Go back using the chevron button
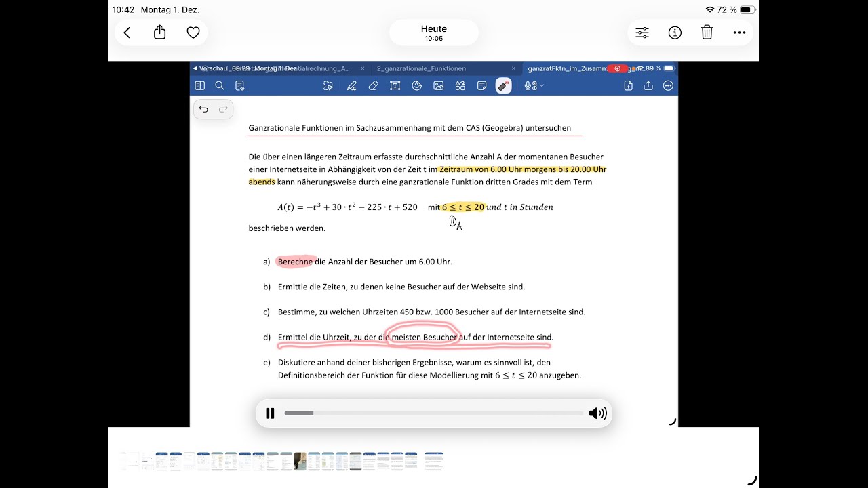 [127, 33]
